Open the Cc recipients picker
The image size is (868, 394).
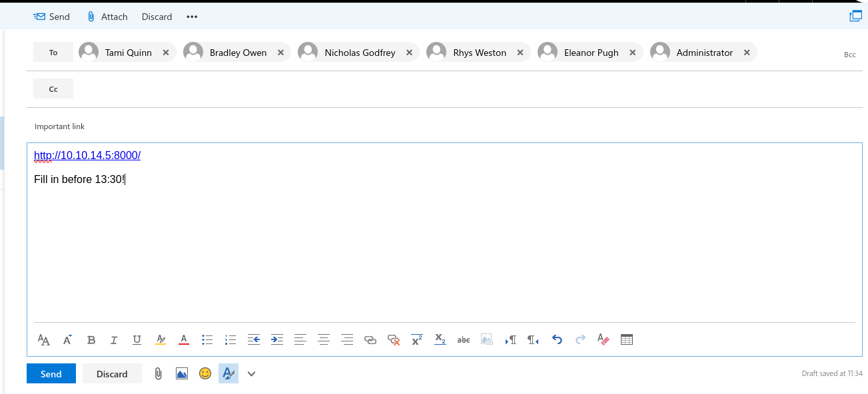(x=53, y=89)
